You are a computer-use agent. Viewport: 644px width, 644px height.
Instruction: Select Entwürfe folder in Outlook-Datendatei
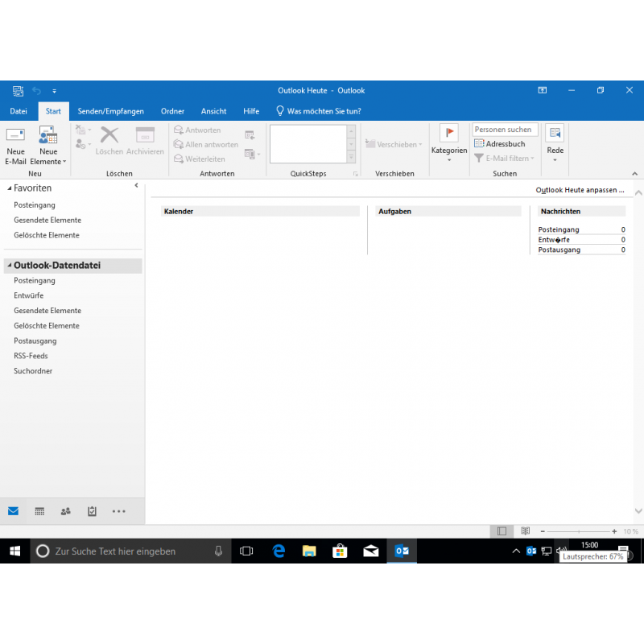(x=29, y=295)
